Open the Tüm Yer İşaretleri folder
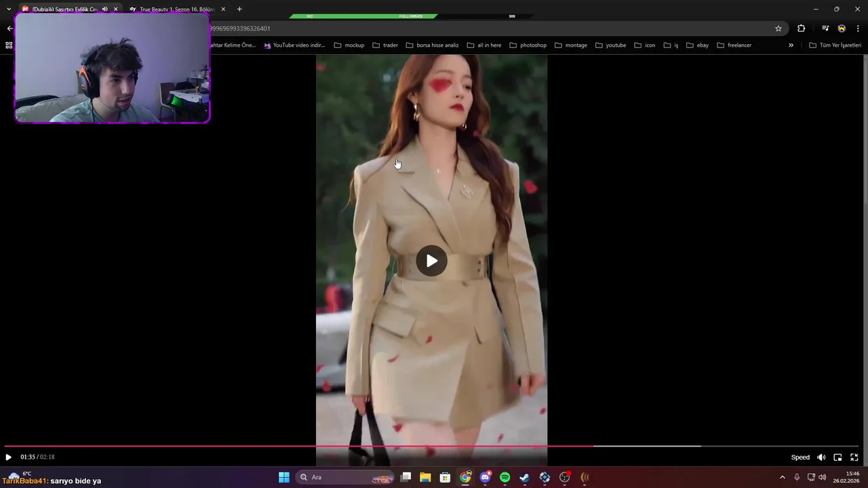Screen dimensions: 868x488 pyautogui.click(x=835, y=45)
